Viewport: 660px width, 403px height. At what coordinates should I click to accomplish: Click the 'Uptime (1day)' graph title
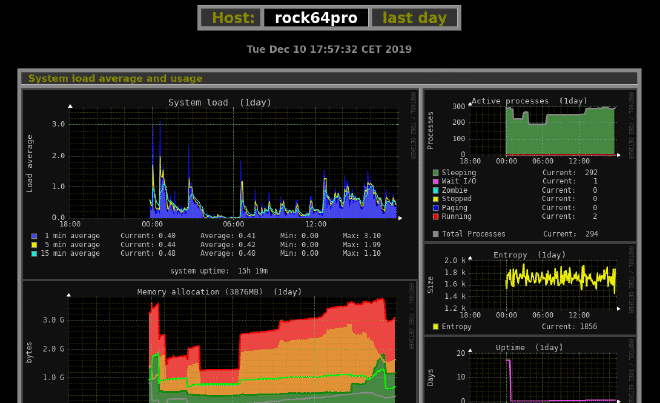coord(529,348)
